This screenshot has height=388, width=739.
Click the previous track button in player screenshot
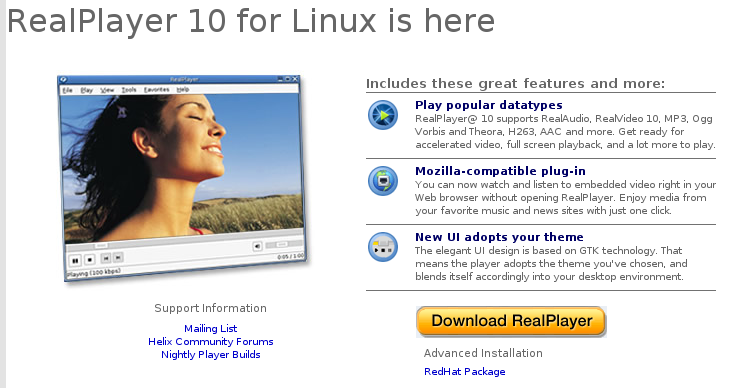106,258
